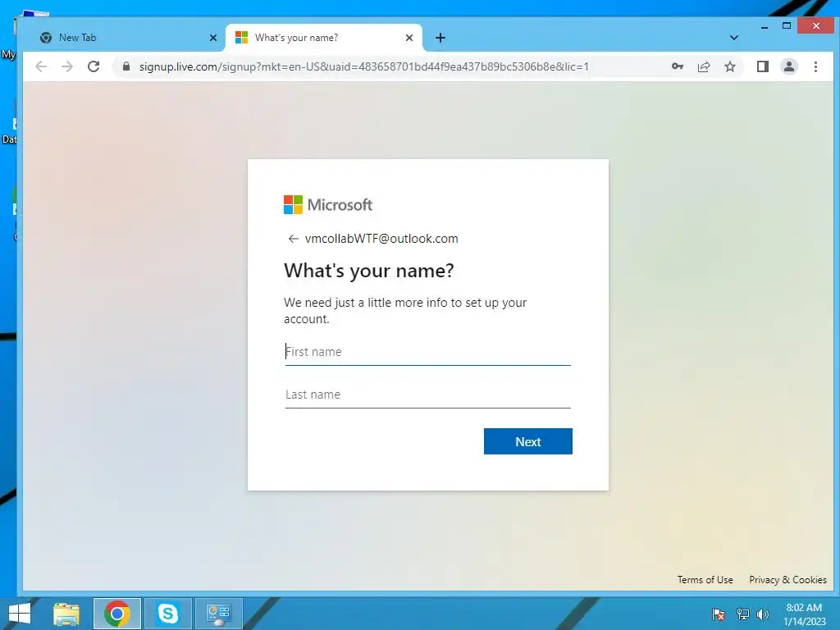
Task: Click the padlock site info icon
Action: click(126, 66)
